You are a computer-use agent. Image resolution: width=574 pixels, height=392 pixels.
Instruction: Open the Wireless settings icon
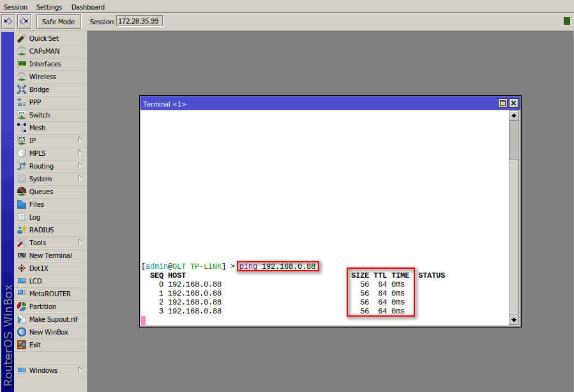pyautogui.click(x=22, y=77)
